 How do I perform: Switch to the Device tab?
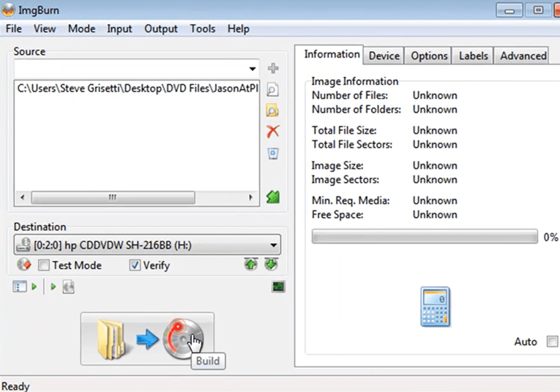(x=384, y=56)
